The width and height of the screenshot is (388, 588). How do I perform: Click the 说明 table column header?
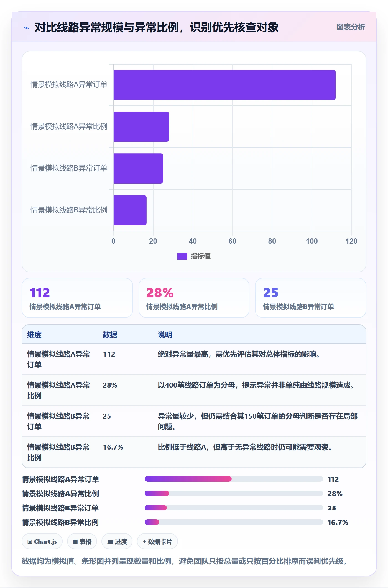pos(165,335)
